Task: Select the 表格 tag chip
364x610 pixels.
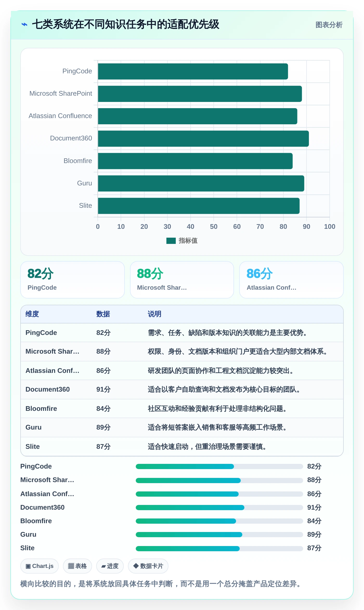Action: (77, 566)
